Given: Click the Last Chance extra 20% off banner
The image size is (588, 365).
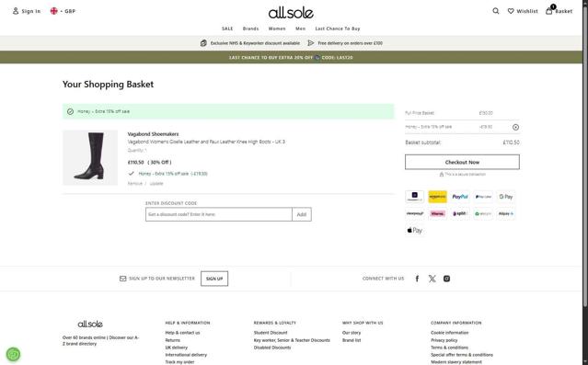Looking at the screenshot, I should pyautogui.click(x=291, y=57).
